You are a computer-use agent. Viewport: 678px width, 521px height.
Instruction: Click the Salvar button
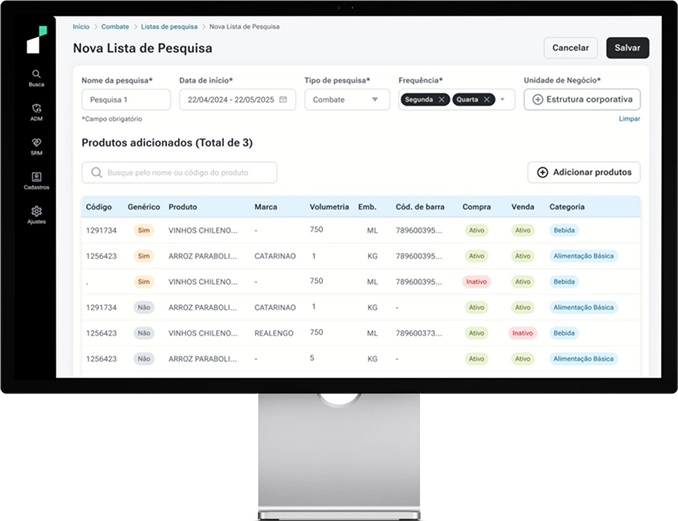tap(627, 48)
